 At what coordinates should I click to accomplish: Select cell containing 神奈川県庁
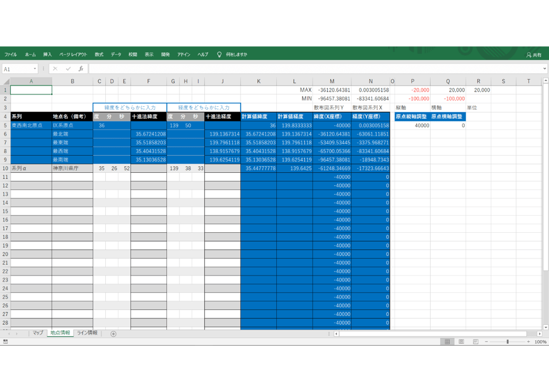(x=72, y=168)
